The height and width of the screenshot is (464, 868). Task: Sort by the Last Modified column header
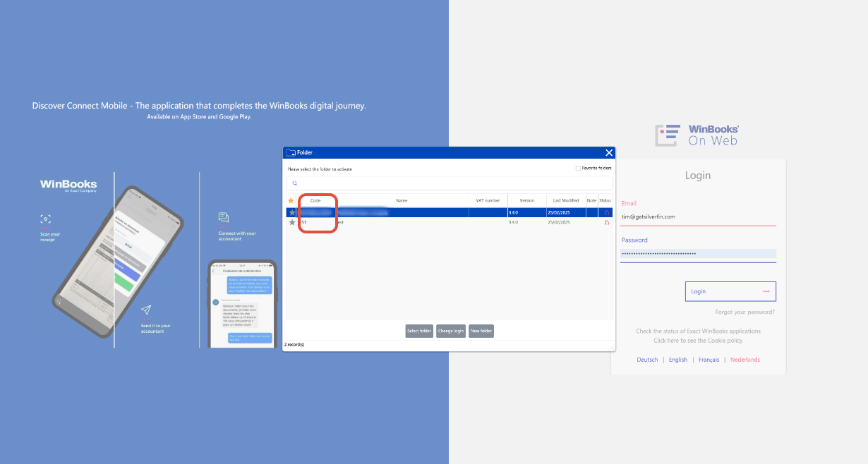point(566,200)
